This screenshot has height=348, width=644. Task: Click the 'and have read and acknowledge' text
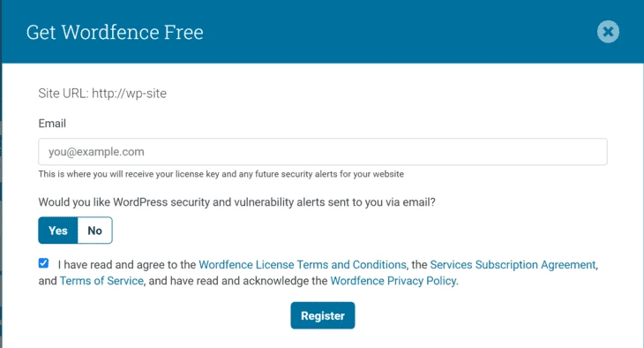coord(238,281)
